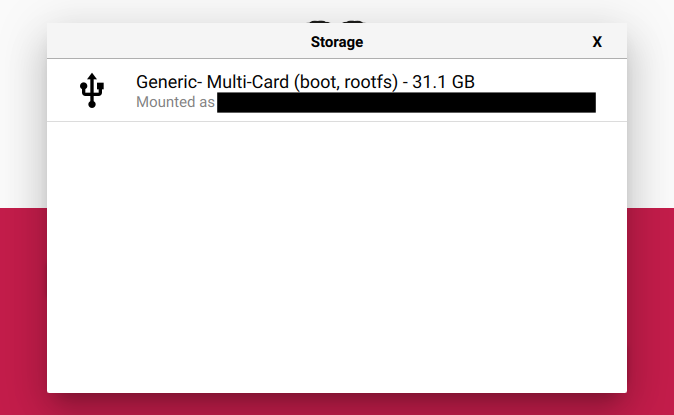Viewport: 674px width, 415px height.
Task: Click the crimson strip beneath the dialog
Action: click(337, 404)
